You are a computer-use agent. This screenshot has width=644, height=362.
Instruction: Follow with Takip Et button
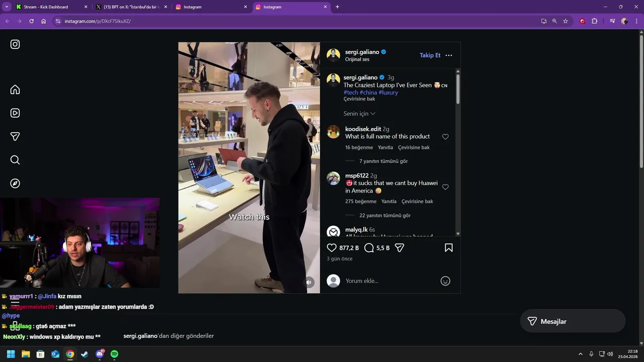click(x=430, y=55)
